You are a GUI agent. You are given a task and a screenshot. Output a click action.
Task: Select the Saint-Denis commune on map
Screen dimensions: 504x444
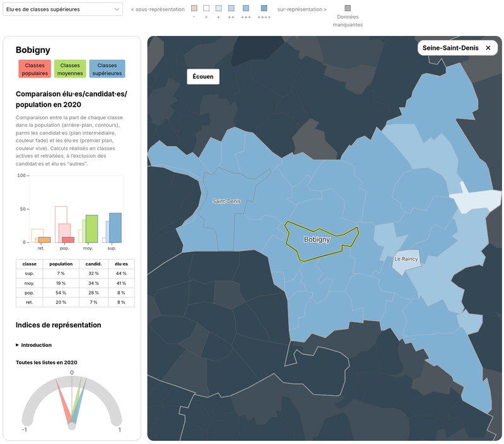coord(226,201)
